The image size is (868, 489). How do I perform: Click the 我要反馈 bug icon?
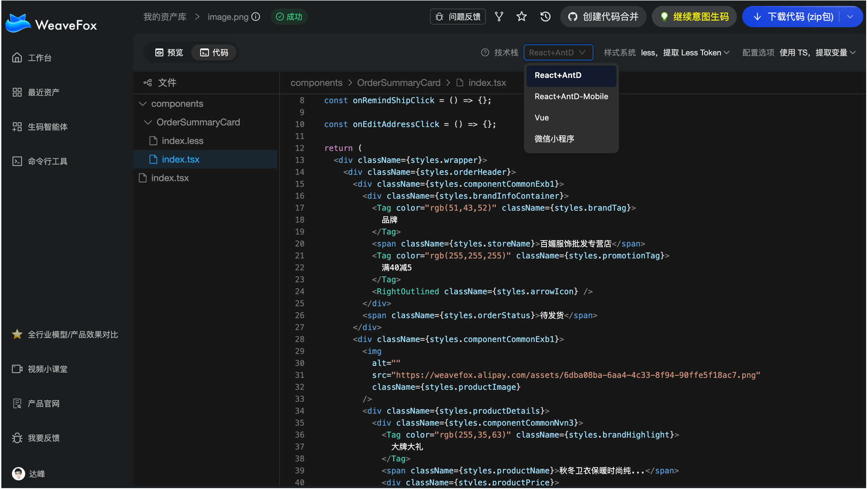[x=17, y=438]
